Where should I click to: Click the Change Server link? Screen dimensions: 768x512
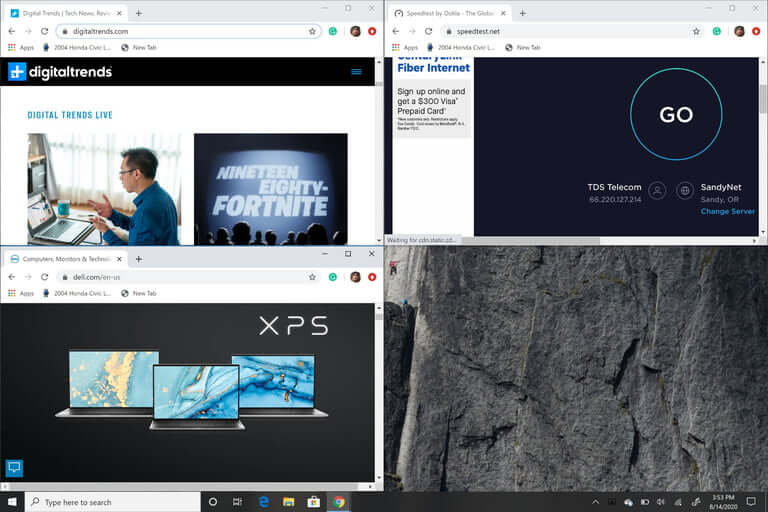[727, 212]
